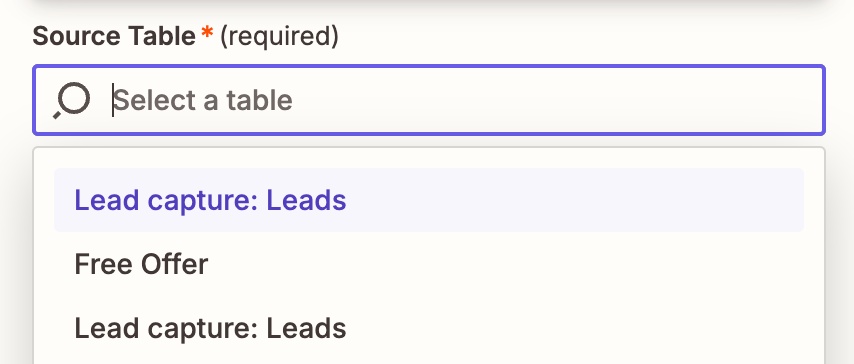
Task: Click the placeholder text "Select a table"
Action: [203, 101]
